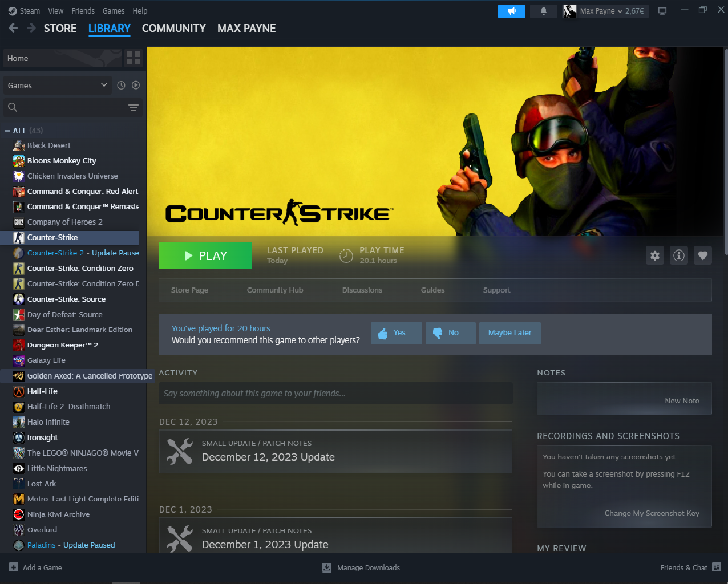Open the Games filter dropdown
The height and width of the screenshot is (584, 728).
click(x=57, y=85)
